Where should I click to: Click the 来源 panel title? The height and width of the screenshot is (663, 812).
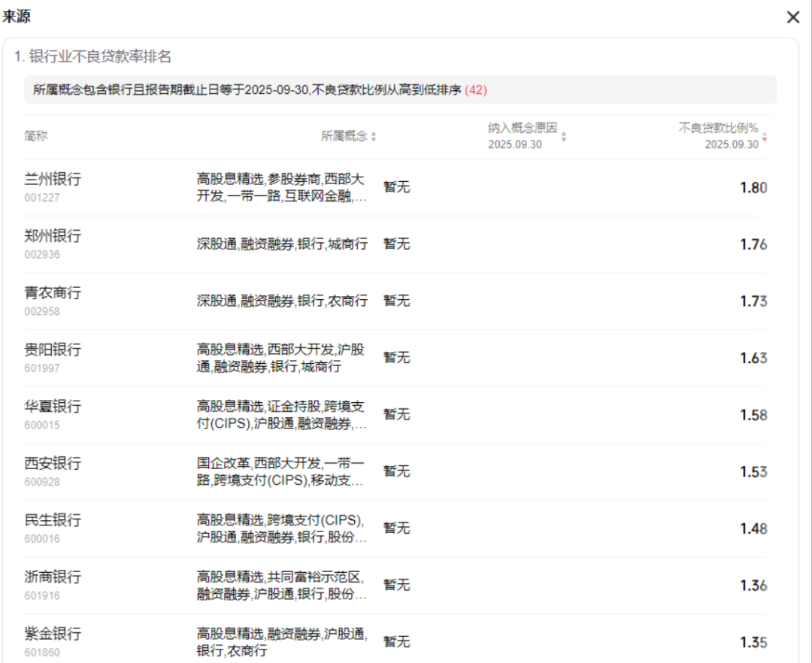[x=17, y=17]
